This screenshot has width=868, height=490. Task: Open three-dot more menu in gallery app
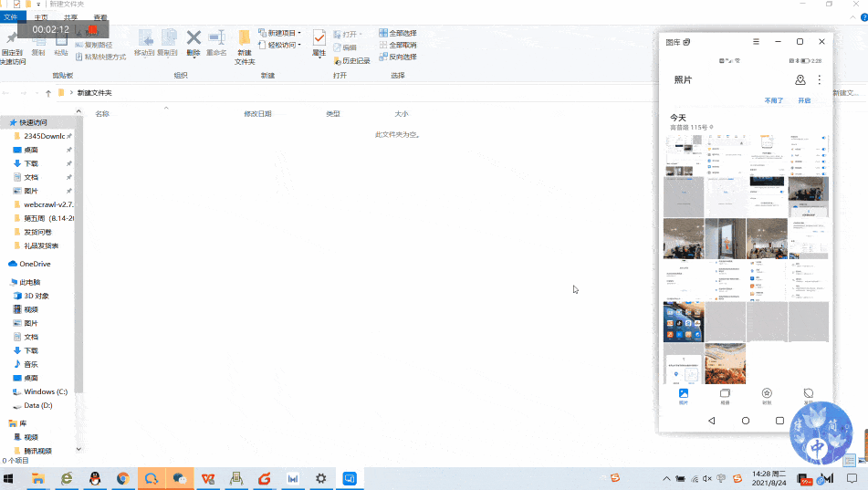pyautogui.click(x=820, y=79)
